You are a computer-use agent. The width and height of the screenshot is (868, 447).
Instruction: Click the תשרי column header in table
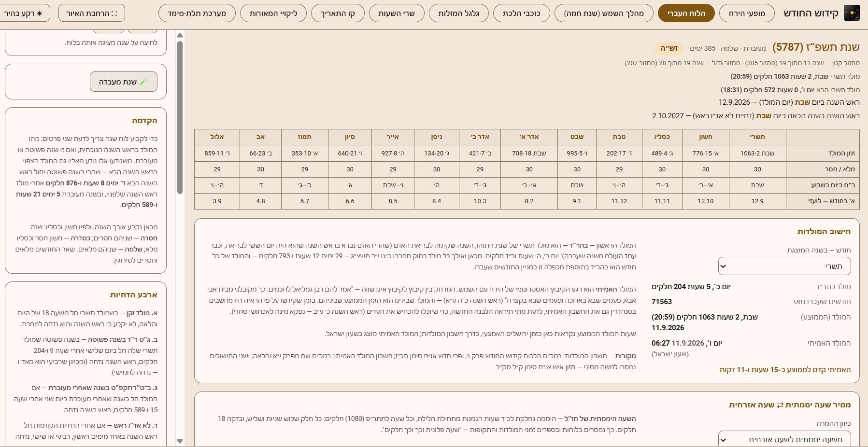pos(757,137)
